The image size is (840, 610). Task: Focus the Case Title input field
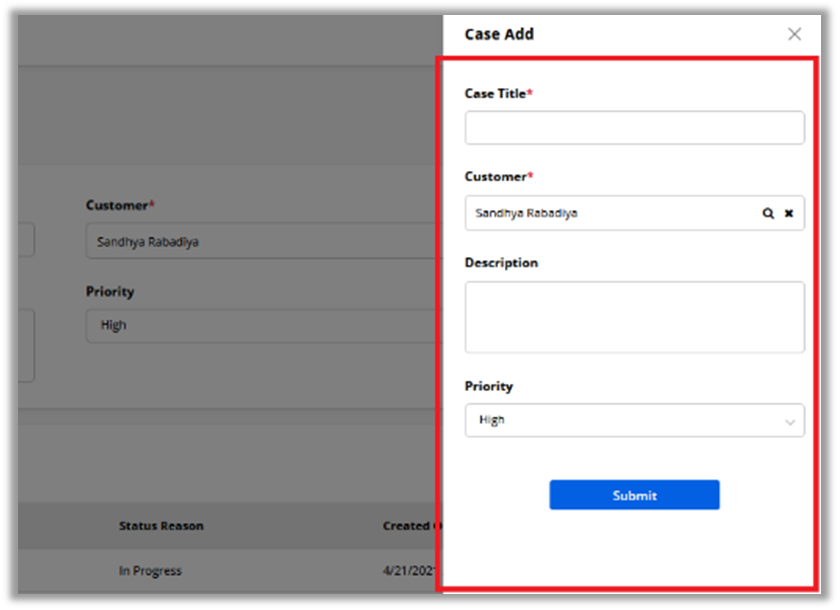(634, 128)
